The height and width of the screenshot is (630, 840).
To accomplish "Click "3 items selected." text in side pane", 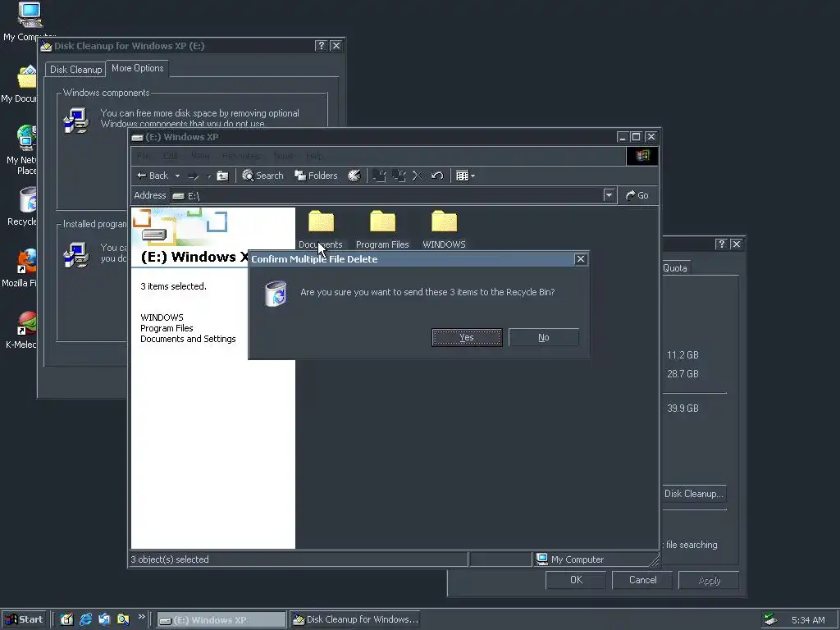I will coord(173,286).
